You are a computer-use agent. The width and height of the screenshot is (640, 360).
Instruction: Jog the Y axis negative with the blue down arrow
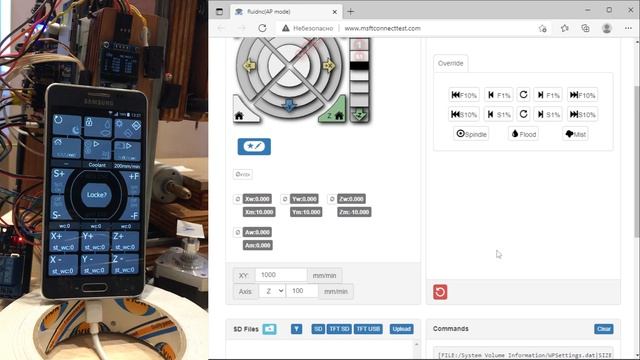[x=289, y=106]
